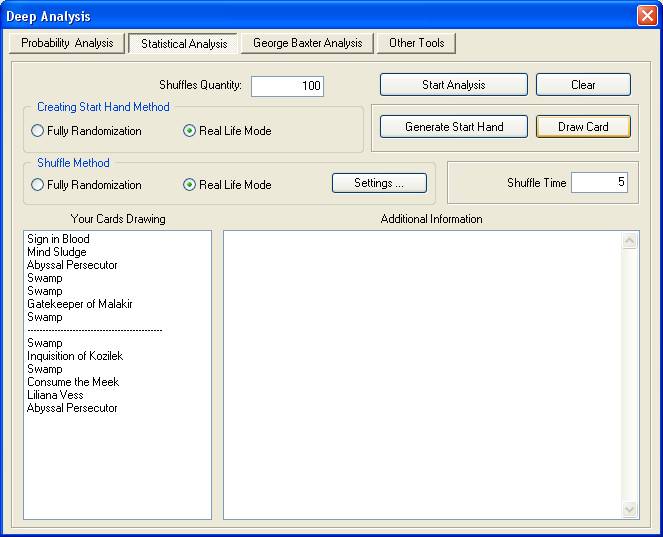Click the Shuffle Time input field
This screenshot has width=663, height=537.
point(599,182)
